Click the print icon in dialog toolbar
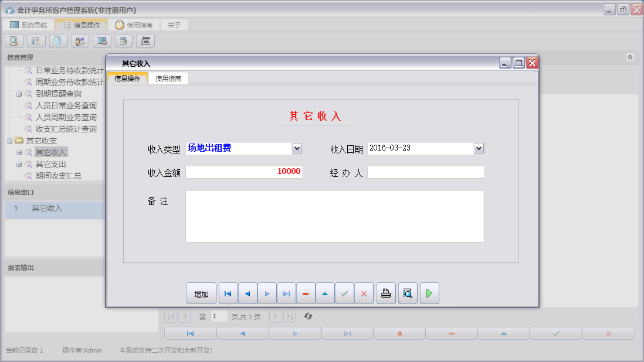The image size is (644, 362). point(385,293)
